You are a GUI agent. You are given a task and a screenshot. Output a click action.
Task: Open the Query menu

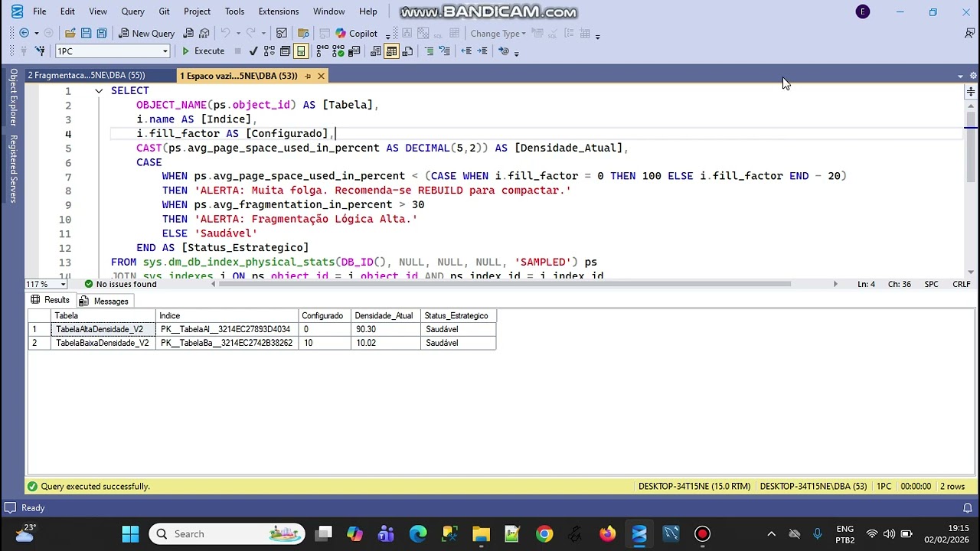pyautogui.click(x=132, y=11)
